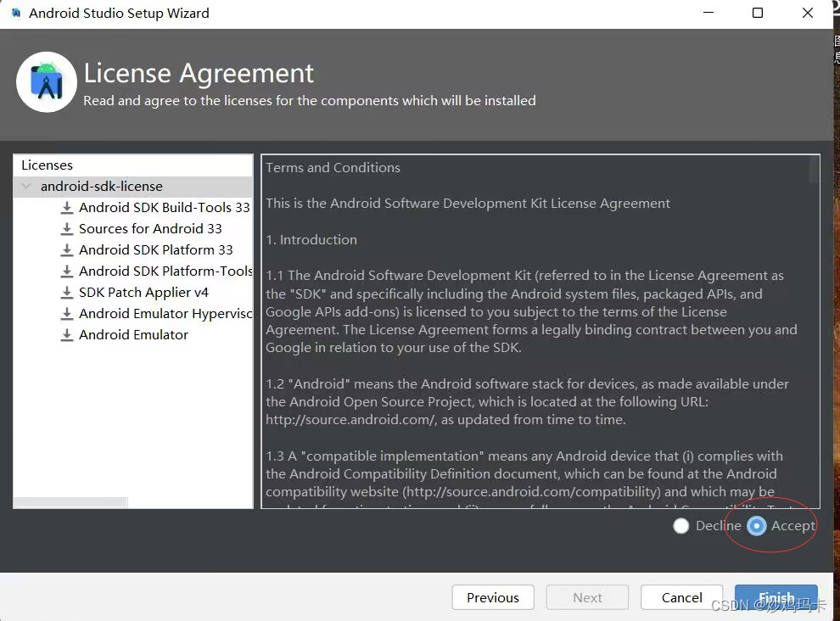Screen dimensions: 840x621
Task: Click the '1. Introduction' heading text
Action: point(311,239)
